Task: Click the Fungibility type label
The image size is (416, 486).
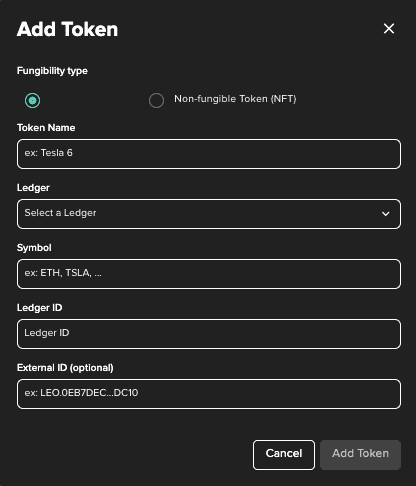Action: (x=52, y=71)
